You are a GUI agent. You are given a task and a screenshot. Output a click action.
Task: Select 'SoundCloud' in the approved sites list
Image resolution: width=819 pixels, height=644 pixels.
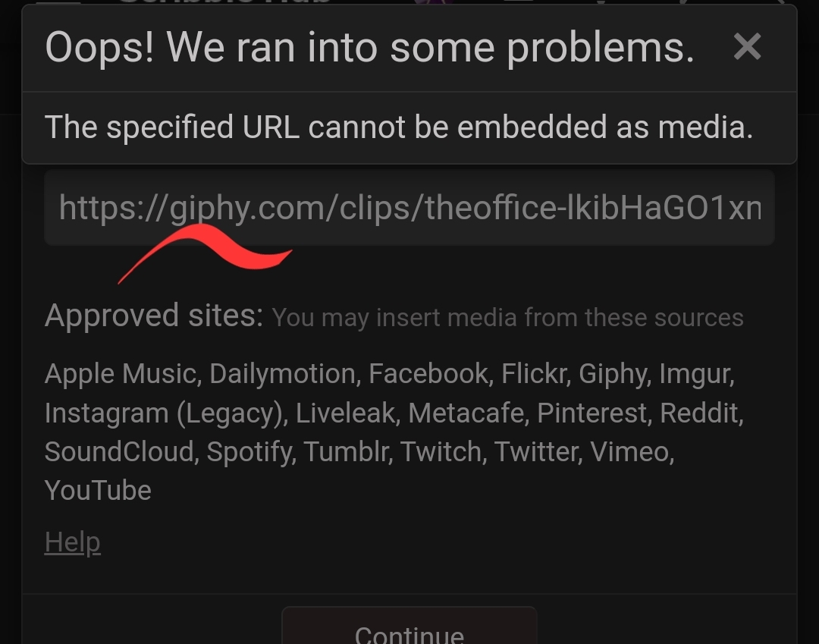(119, 452)
